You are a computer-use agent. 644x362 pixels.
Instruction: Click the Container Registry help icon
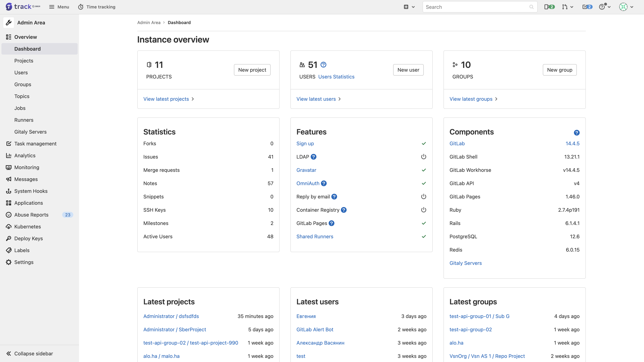[x=344, y=210]
